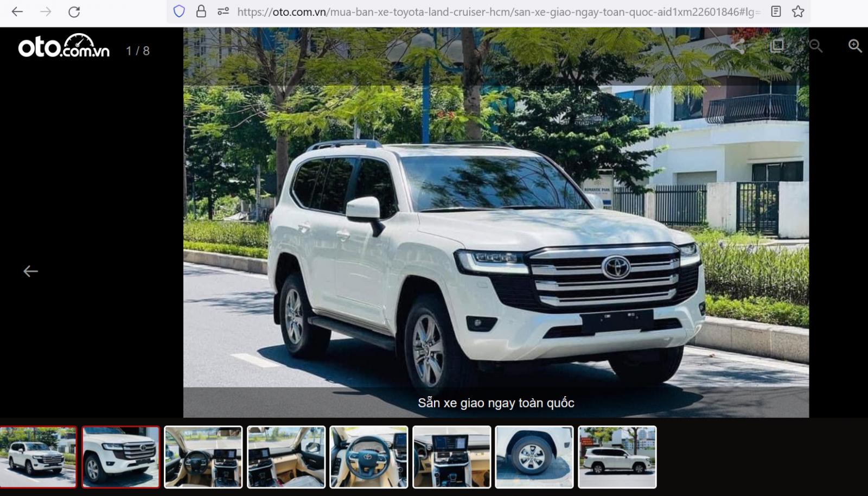
Task: Open the oto.com.vn logo
Action: pyautogui.click(x=64, y=46)
